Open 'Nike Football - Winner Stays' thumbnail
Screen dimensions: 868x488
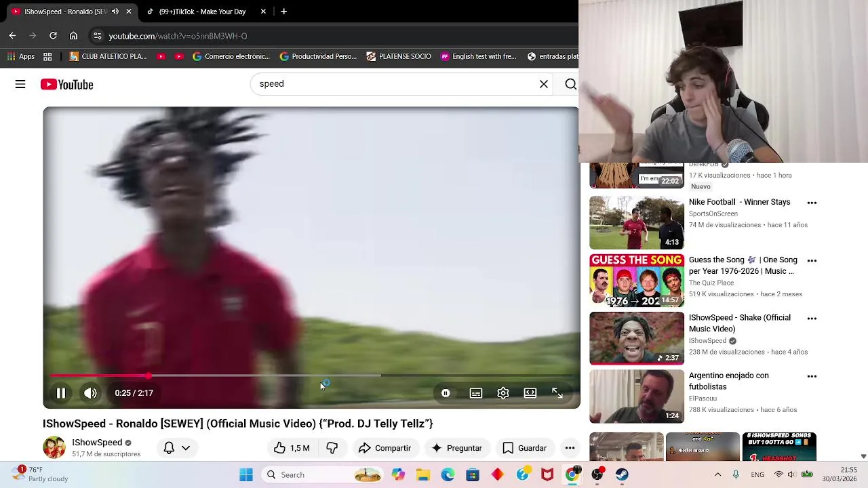637,223
